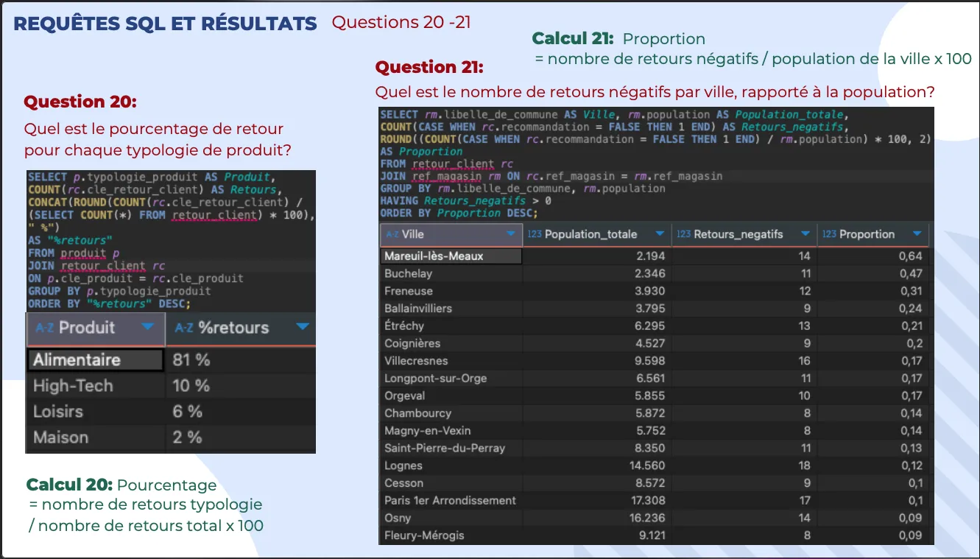Select the Fleury-Mérogis city cell
This screenshot has height=559, width=980.
(x=424, y=535)
